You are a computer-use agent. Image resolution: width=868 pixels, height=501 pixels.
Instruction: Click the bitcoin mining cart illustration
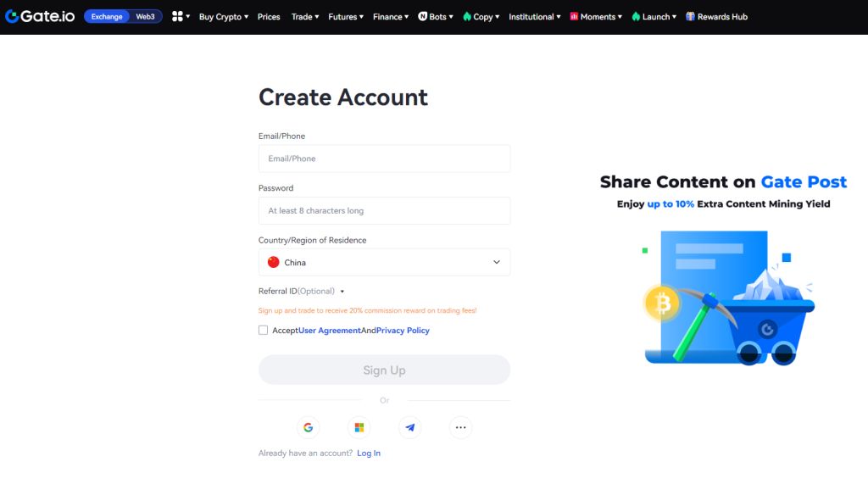point(727,297)
